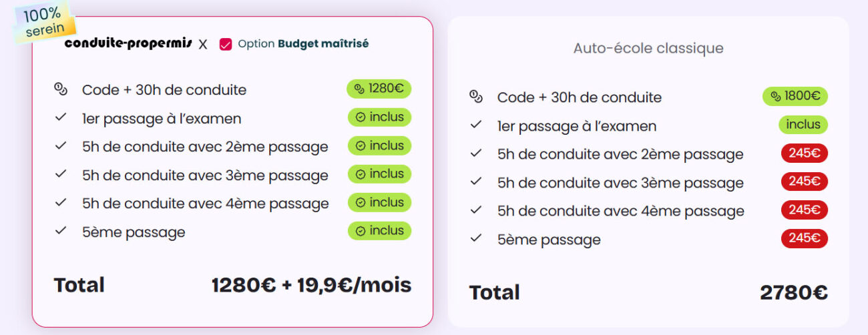Viewport: 868px width, 335px height.
Task: Click inclus badge for left 5h avec 4ème passage
Action: click(x=379, y=202)
